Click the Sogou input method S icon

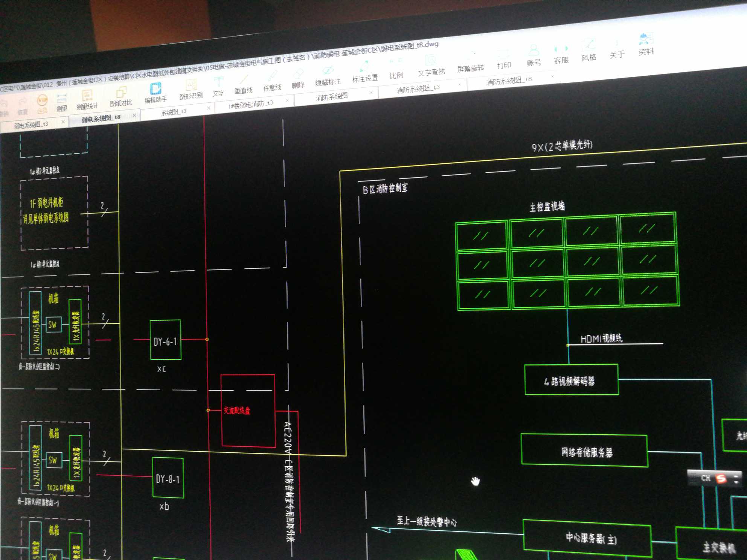[x=721, y=478]
